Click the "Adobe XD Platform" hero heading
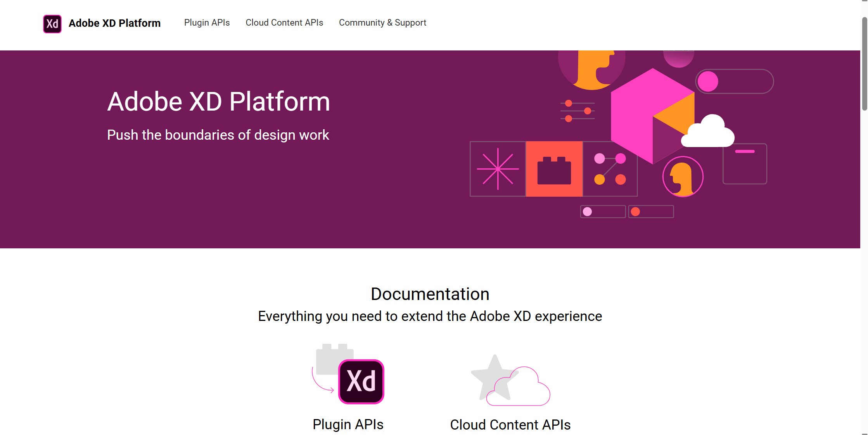 pyautogui.click(x=219, y=102)
